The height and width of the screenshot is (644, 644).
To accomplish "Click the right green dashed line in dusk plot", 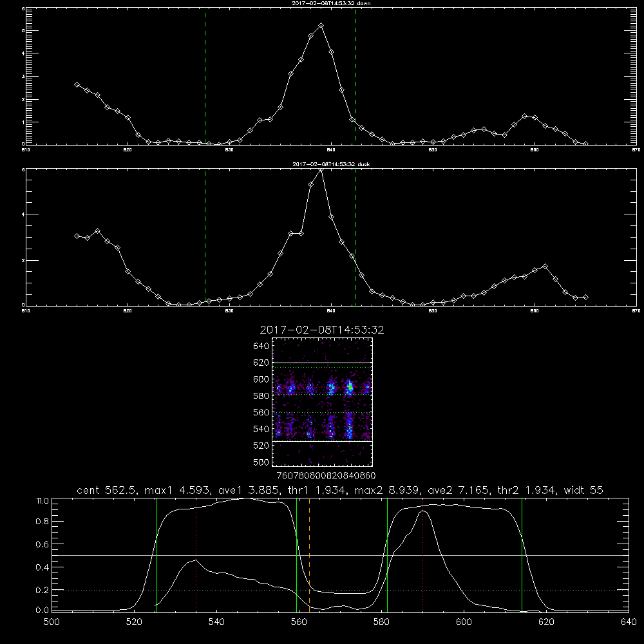I will coord(355,237).
